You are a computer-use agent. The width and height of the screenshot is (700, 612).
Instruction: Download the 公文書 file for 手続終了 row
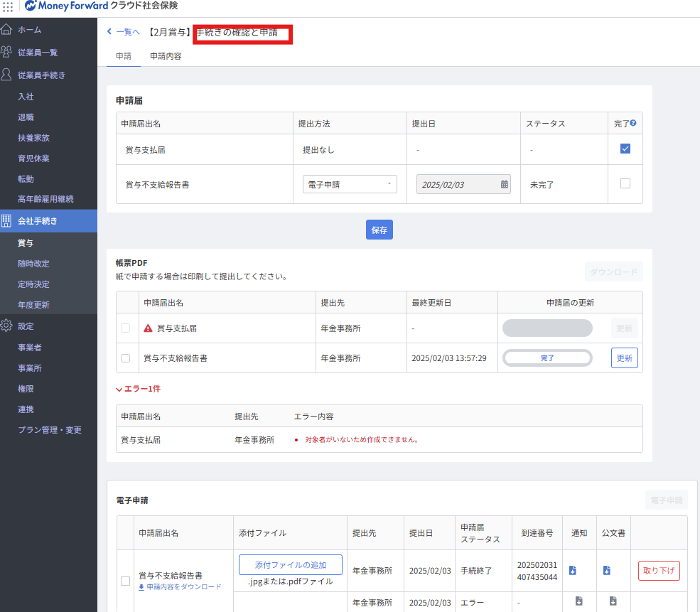pyautogui.click(x=607, y=570)
